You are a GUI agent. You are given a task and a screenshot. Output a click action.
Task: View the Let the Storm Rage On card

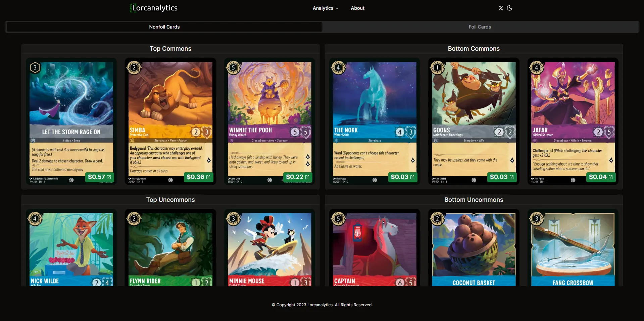[x=71, y=122]
